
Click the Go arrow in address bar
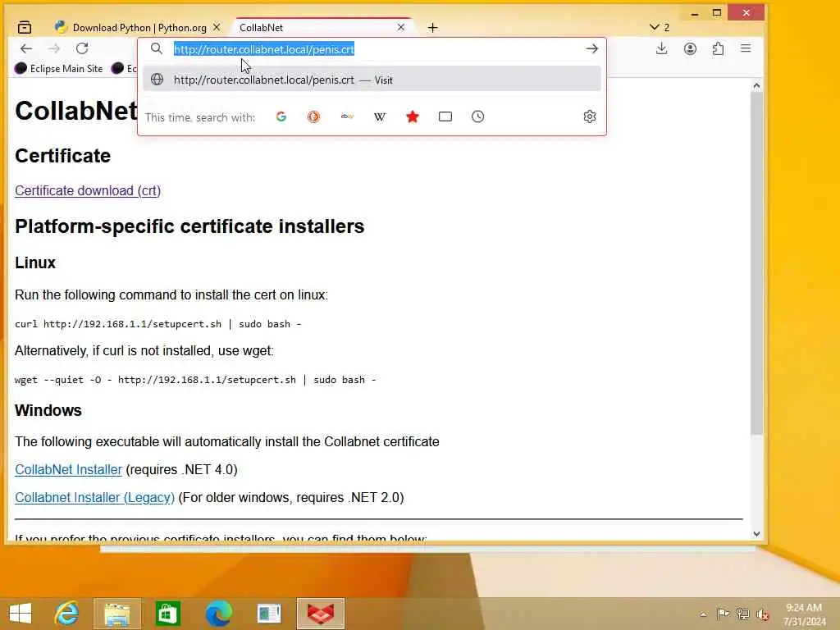pos(591,48)
